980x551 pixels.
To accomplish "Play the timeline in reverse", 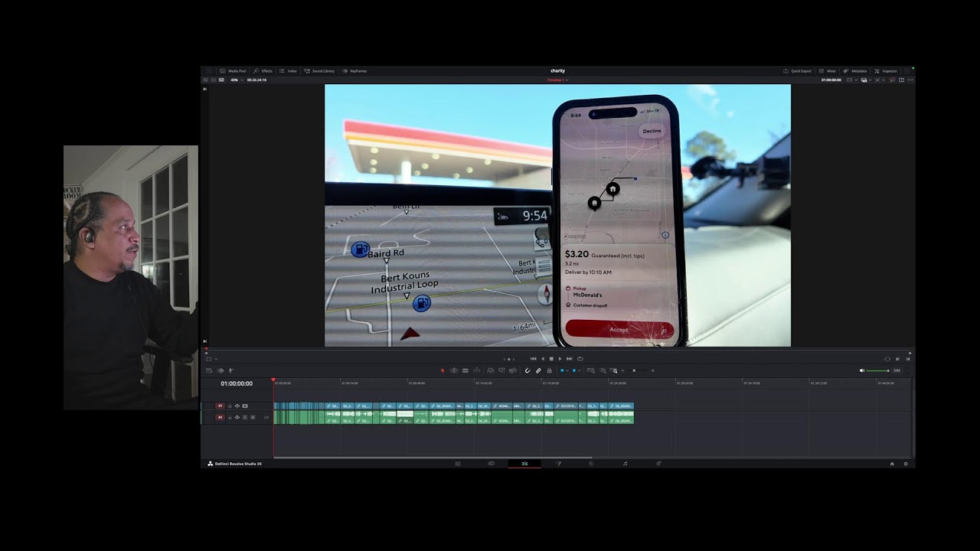I will coord(543,359).
